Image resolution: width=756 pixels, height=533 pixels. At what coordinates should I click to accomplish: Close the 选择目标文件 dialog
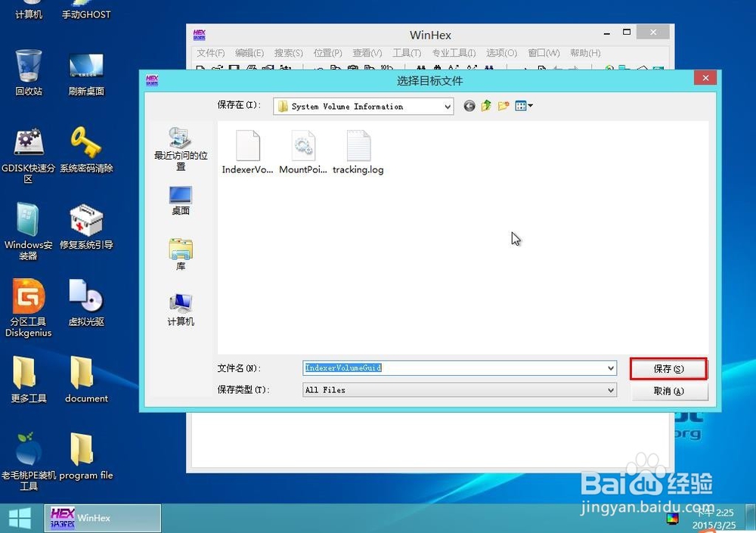pos(705,78)
